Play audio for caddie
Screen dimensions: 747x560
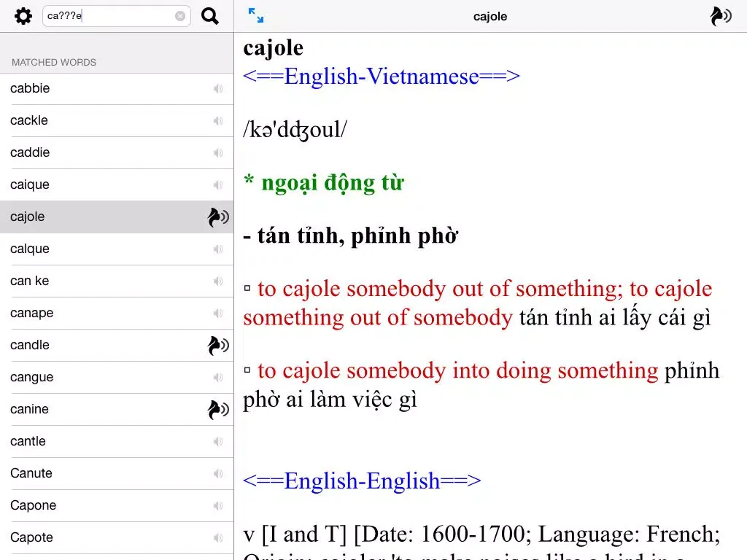217,153
